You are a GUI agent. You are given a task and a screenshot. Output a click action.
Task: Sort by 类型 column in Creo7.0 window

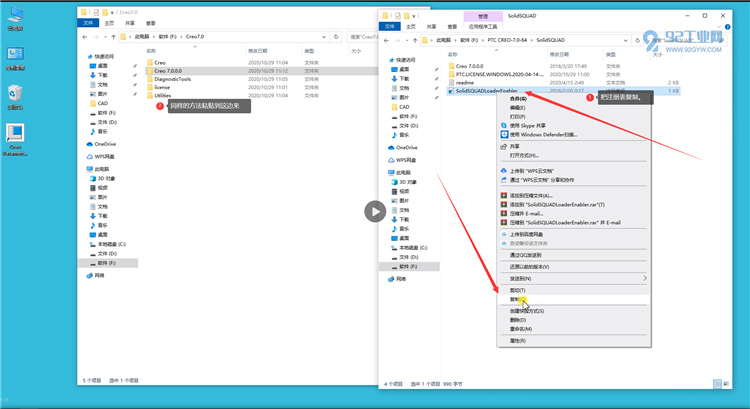coord(309,51)
